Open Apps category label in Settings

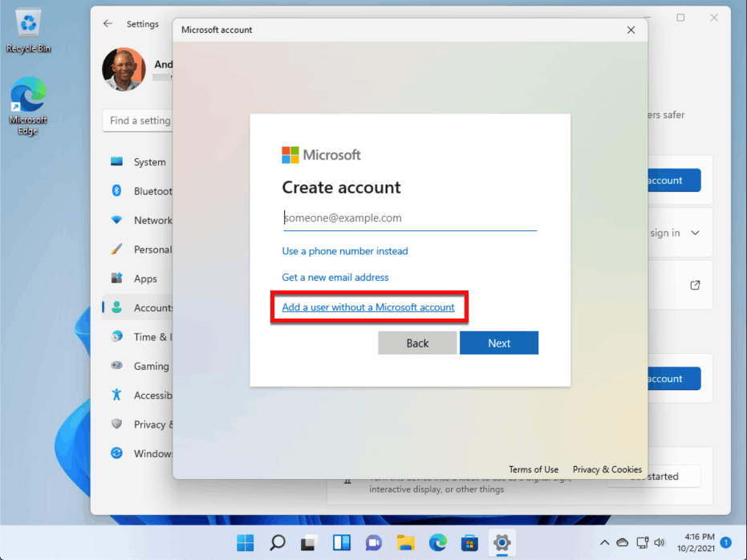tap(145, 278)
